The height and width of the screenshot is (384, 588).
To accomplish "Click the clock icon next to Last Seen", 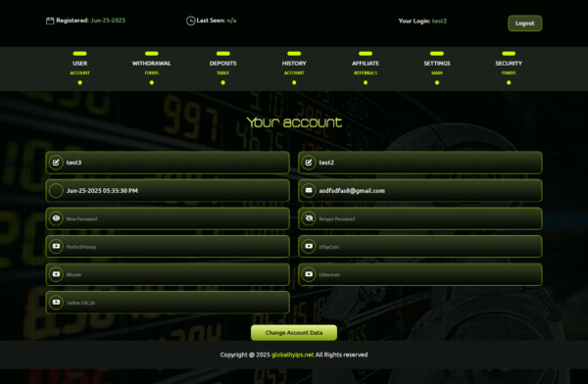I will (190, 21).
